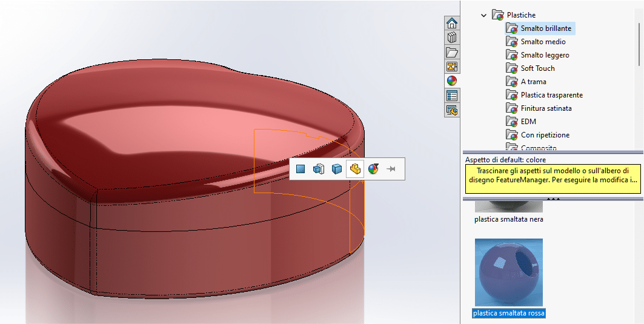
Task: Select the Smalto medio folder
Action: tap(543, 42)
